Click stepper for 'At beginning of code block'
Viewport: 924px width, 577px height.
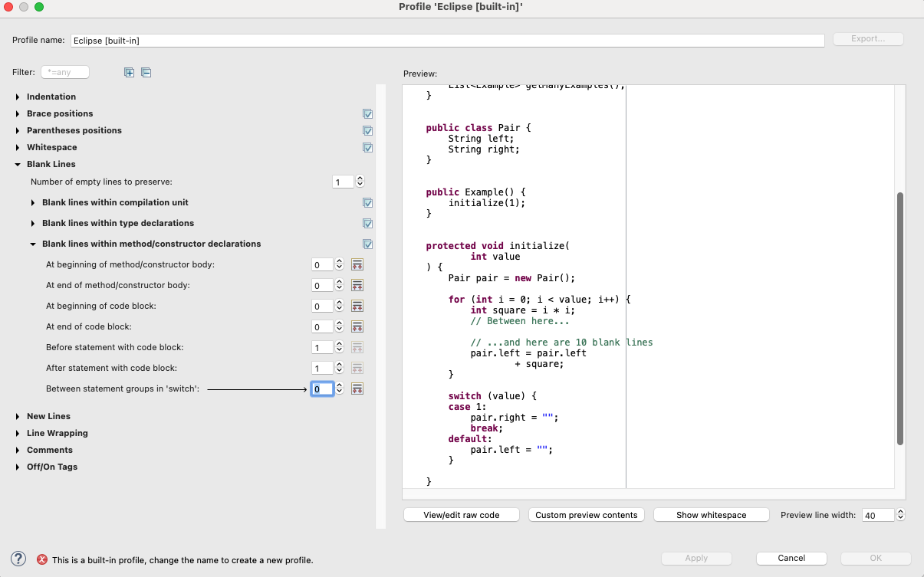click(x=340, y=306)
